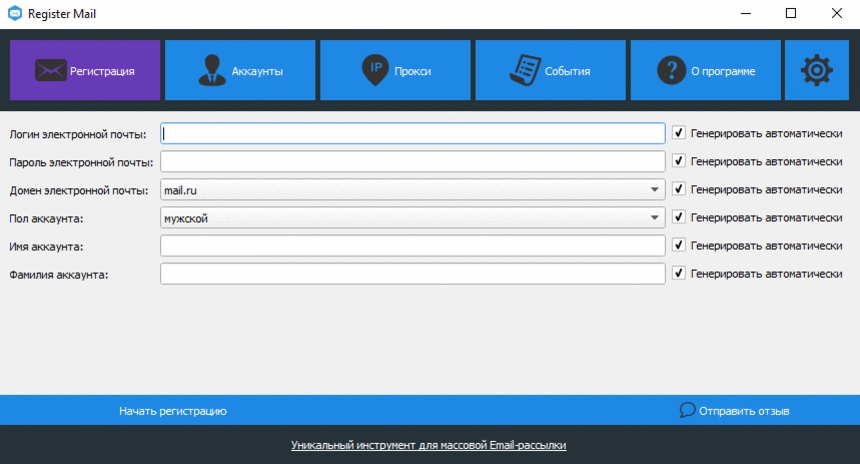This screenshot has width=860, height=464.
Task: Click the document scroll icon for События
Action: (x=525, y=70)
